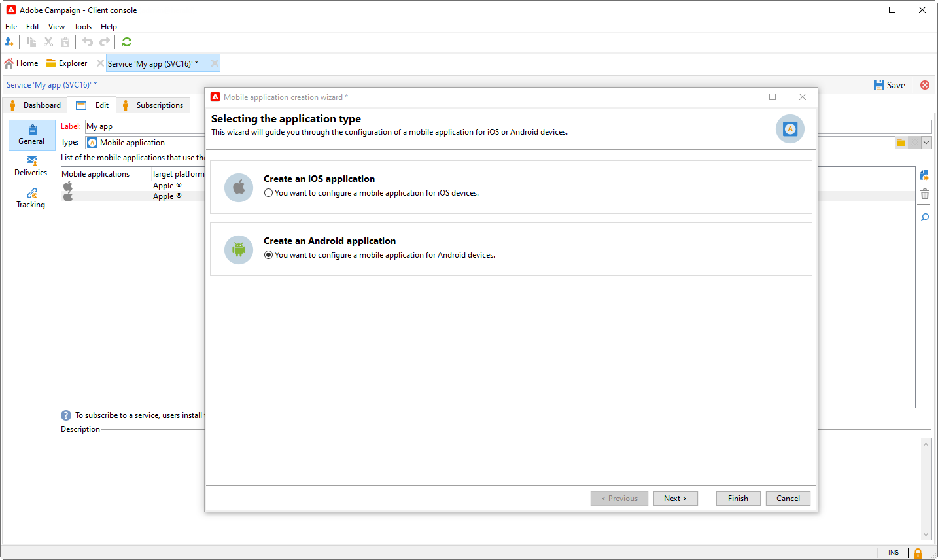938x560 pixels.
Task: Click the Undo arrow icon
Action: tap(88, 42)
